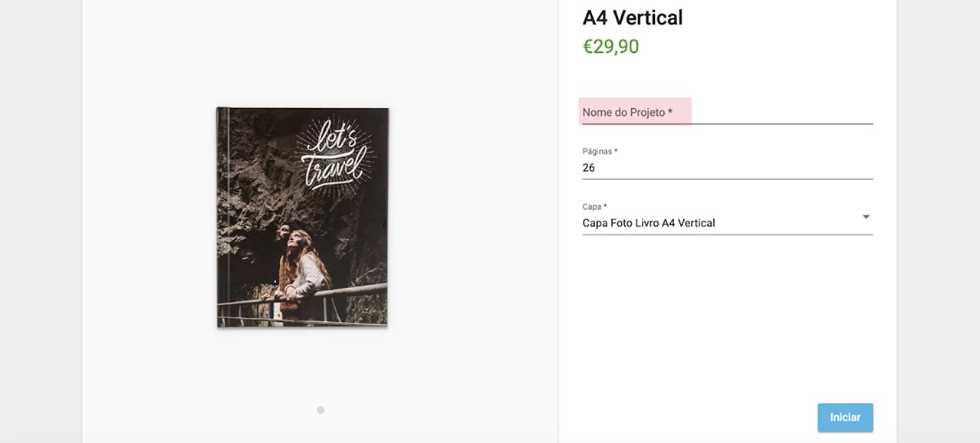Click the Capa * label
980x443 pixels.
[594, 207]
